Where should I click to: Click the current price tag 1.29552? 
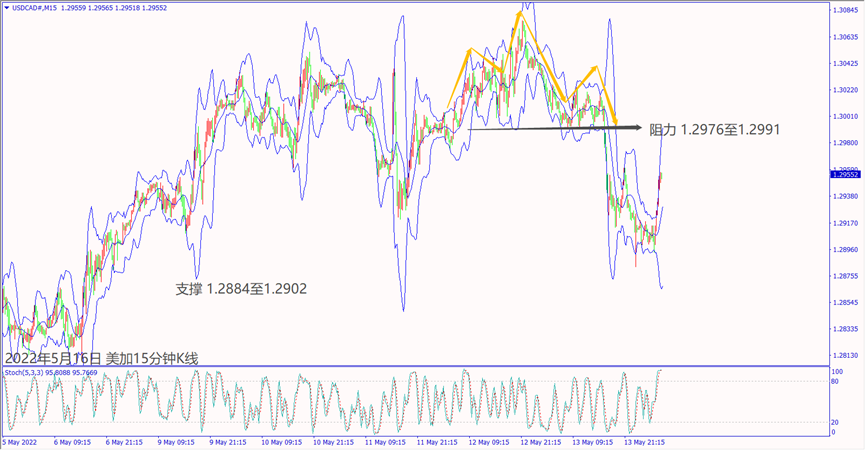point(845,174)
